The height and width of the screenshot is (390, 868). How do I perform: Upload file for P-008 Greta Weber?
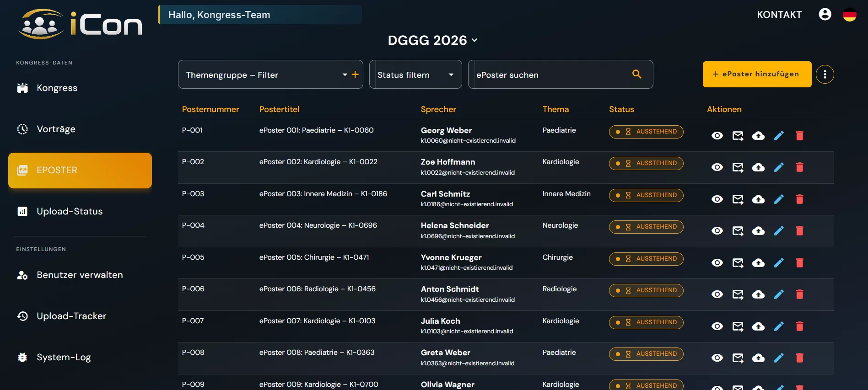point(758,358)
